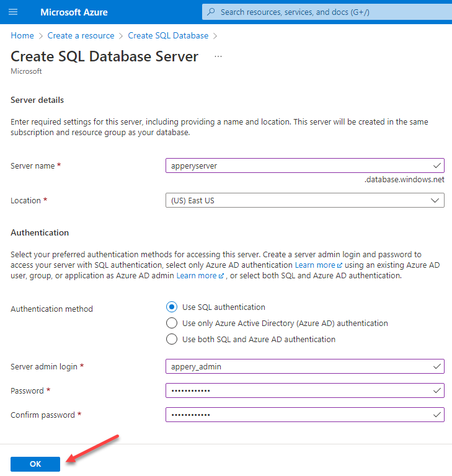Open second Learn more link about Azure AD admin
Image resolution: width=452 pixels, height=476 pixels.
pos(200,276)
